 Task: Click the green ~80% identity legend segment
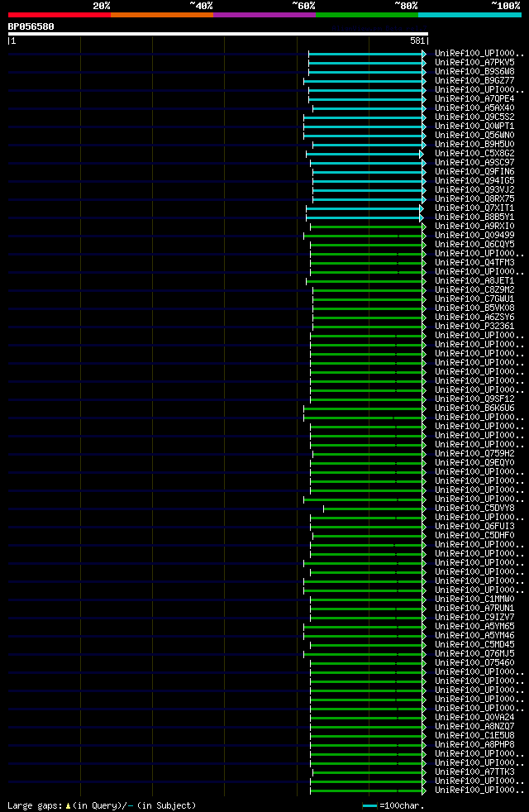(367, 15)
